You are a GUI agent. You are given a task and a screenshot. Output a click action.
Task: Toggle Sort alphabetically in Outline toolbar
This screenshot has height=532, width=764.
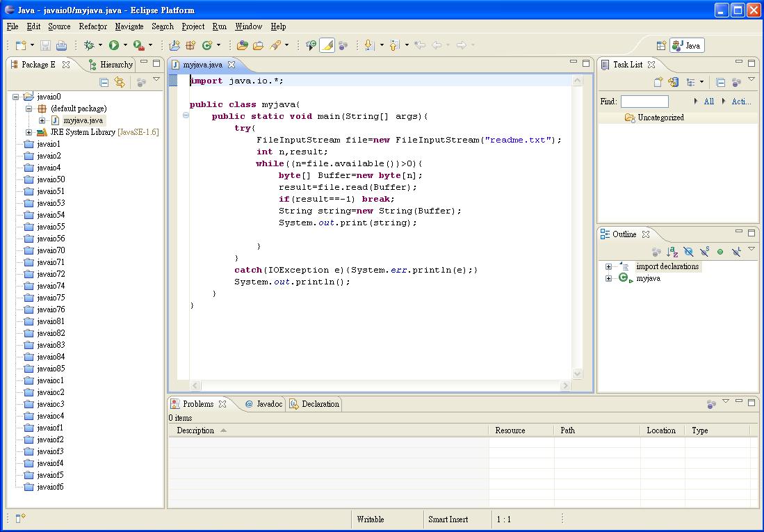(672, 252)
